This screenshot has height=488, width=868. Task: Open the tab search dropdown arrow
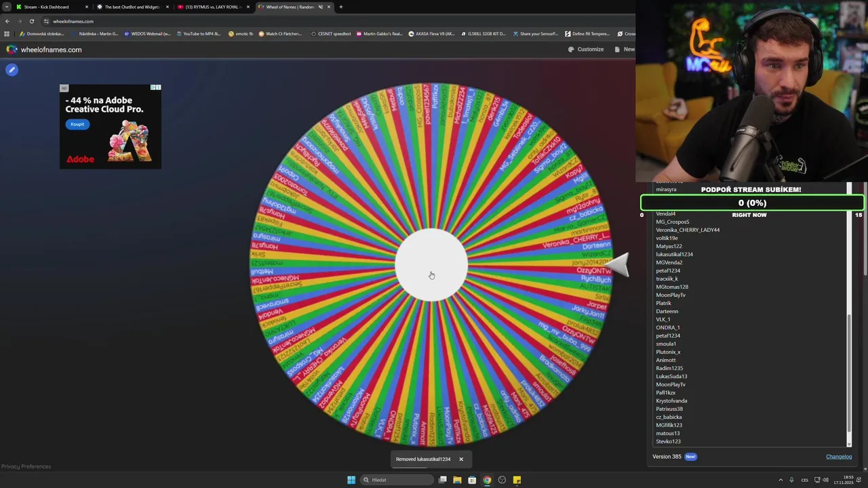point(6,7)
